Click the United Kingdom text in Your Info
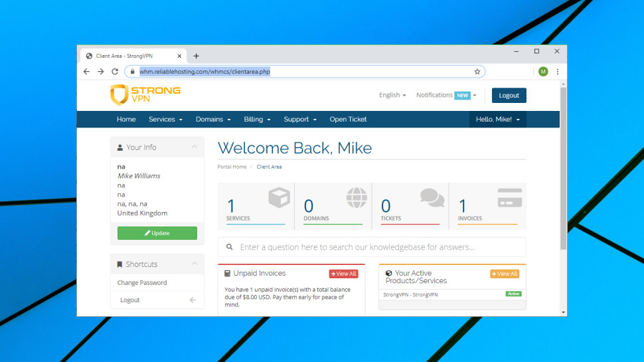This screenshot has height=362, width=644. [x=142, y=213]
